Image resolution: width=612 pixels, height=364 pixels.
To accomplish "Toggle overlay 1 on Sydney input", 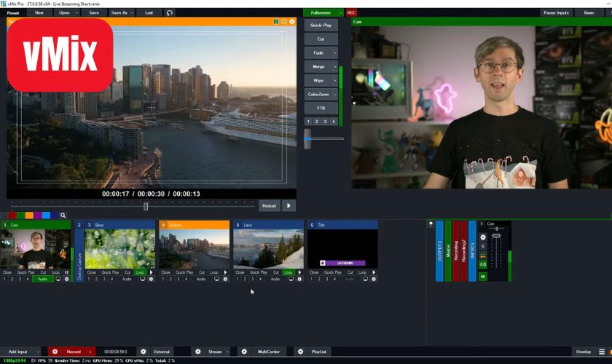I will [162, 279].
